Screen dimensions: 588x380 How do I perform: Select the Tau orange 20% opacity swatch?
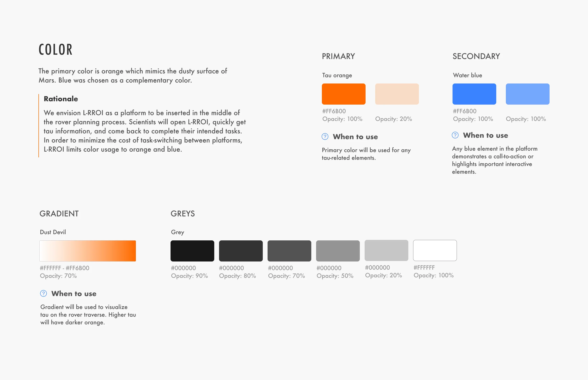[x=397, y=94]
